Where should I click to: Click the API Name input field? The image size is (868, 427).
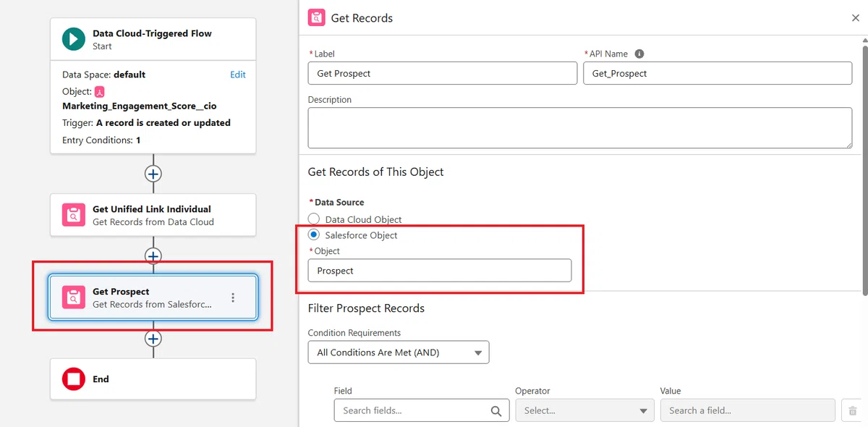pyautogui.click(x=718, y=73)
